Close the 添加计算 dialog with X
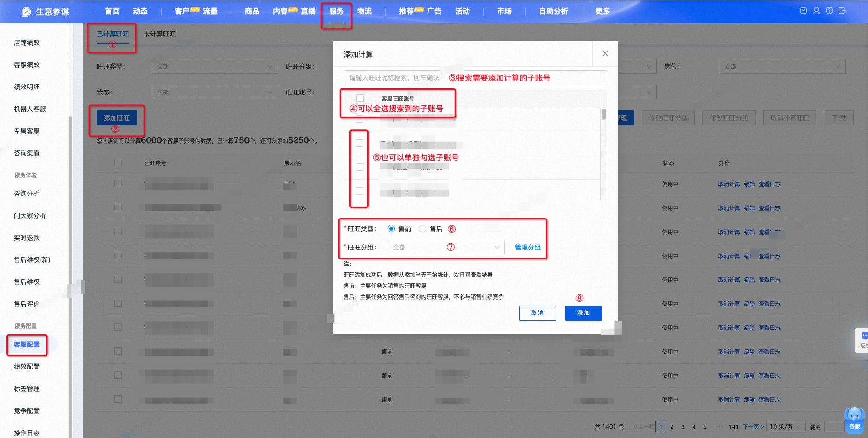 [605, 53]
